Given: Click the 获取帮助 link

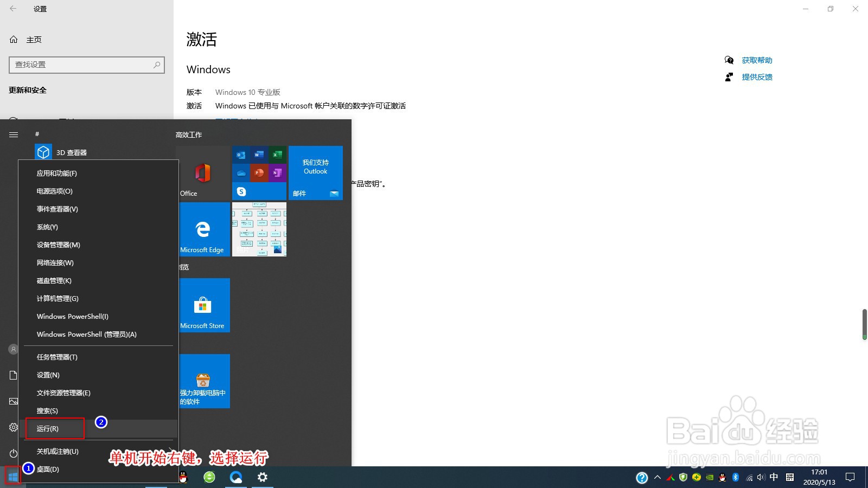Looking at the screenshot, I should coord(757,60).
